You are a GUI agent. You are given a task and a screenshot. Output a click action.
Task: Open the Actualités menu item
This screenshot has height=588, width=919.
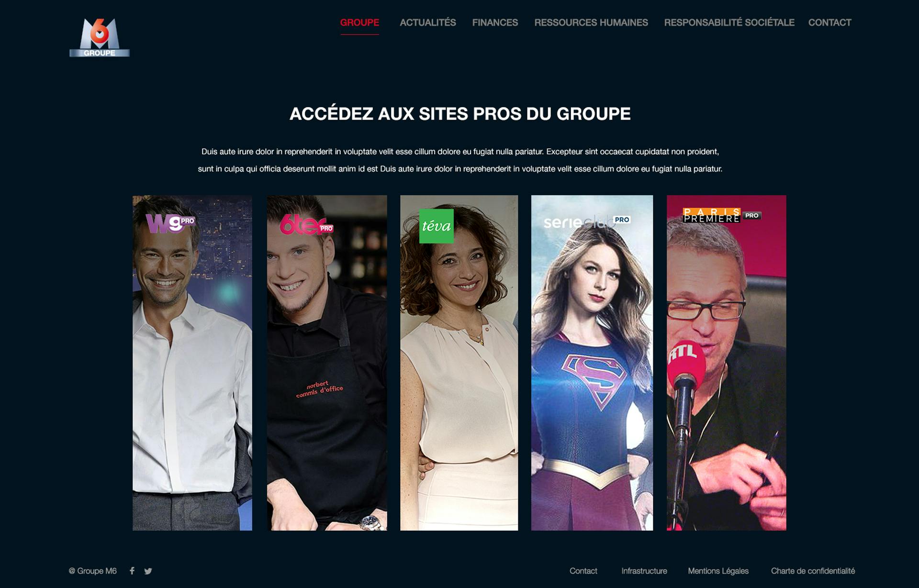click(428, 22)
